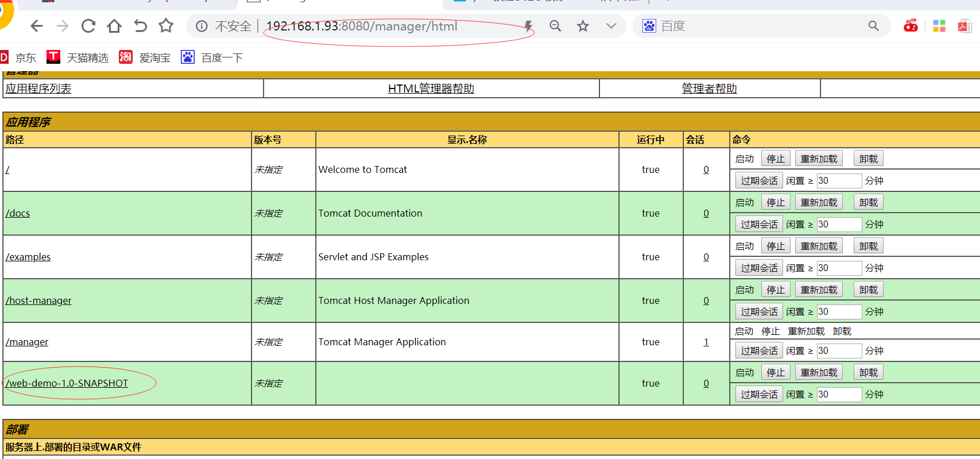
Task: Click 重新加载 for the root / app
Action: tap(819, 159)
